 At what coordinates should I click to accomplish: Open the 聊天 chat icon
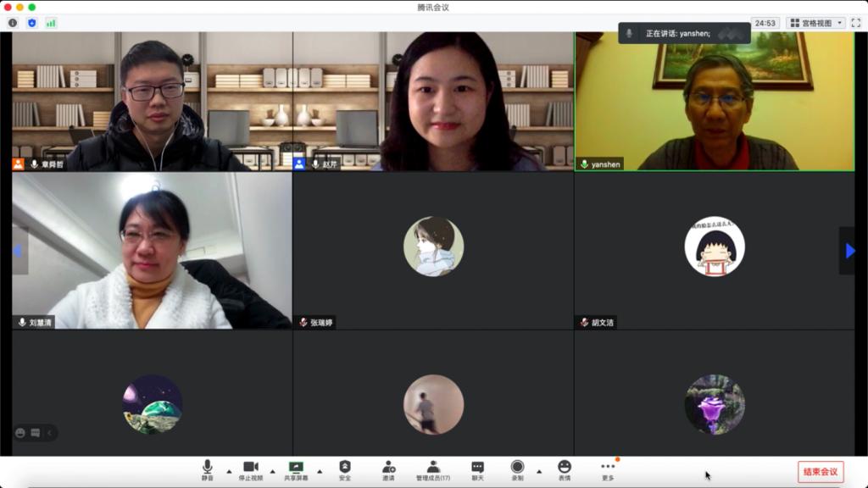[x=477, y=470]
